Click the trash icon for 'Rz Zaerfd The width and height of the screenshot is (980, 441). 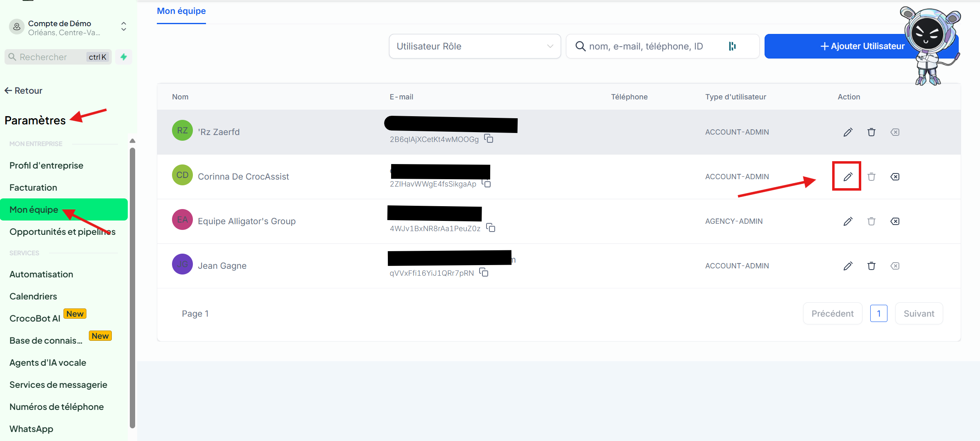871,132
